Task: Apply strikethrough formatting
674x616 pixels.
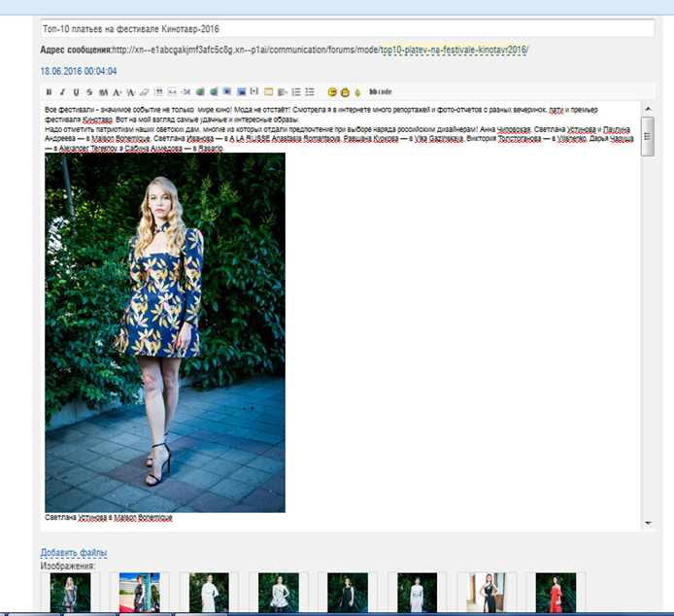Action: [x=89, y=91]
